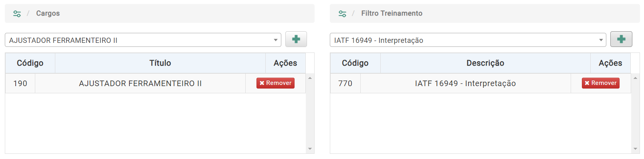The width and height of the screenshot is (644, 159).
Task: Open the IATF 16949 training dropdown
Action: pos(468,40)
